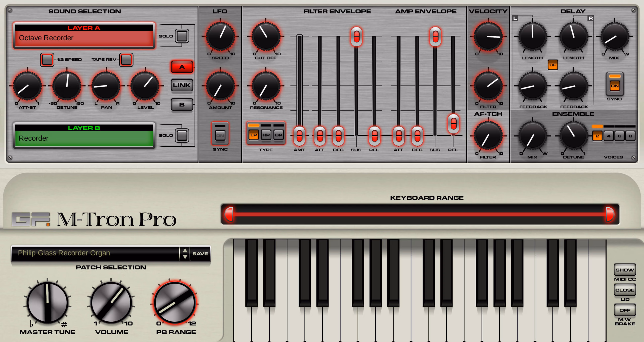Click the Aftertouch Filter knob

click(x=488, y=136)
